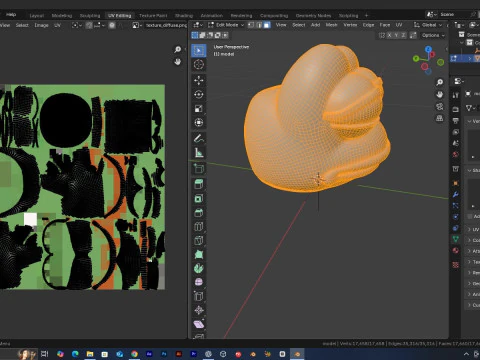
Task: Open the UV editor snapping options dropdown
Action: point(99,25)
